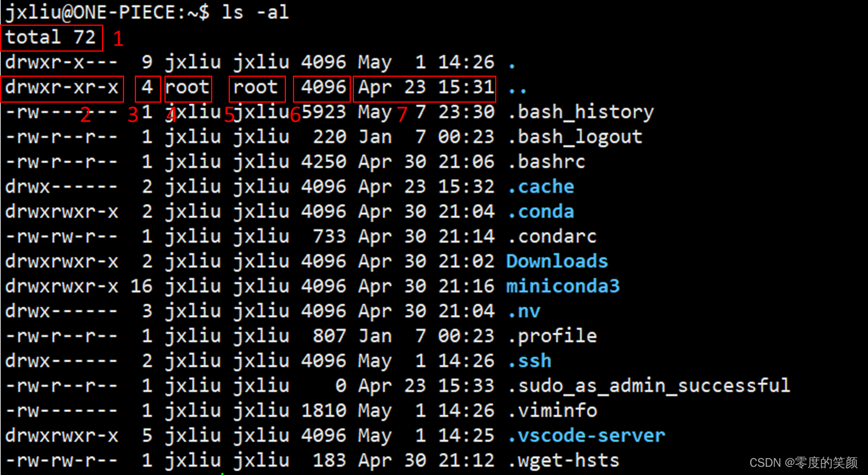Click the time '23:30' of .bash_history
The image size is (868, 475).
[x=466, y=112]
